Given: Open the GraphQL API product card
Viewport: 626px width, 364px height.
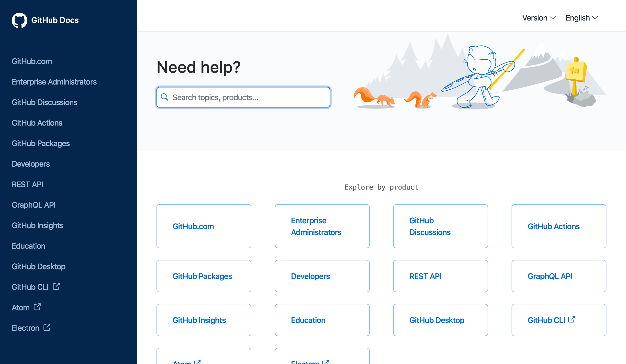Looking at the screenshot, I should pos(559,276).
